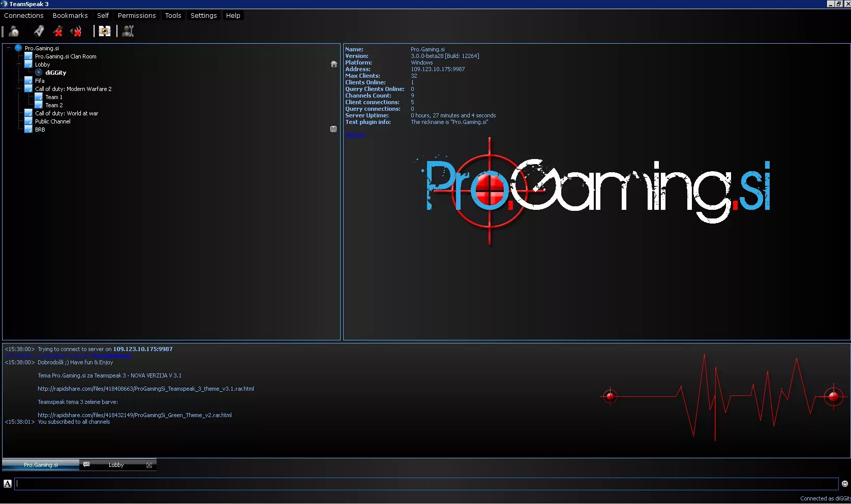Open the Permissions menu
The width and height of the screenshot is (851, 504).
[x=137, y=16]
